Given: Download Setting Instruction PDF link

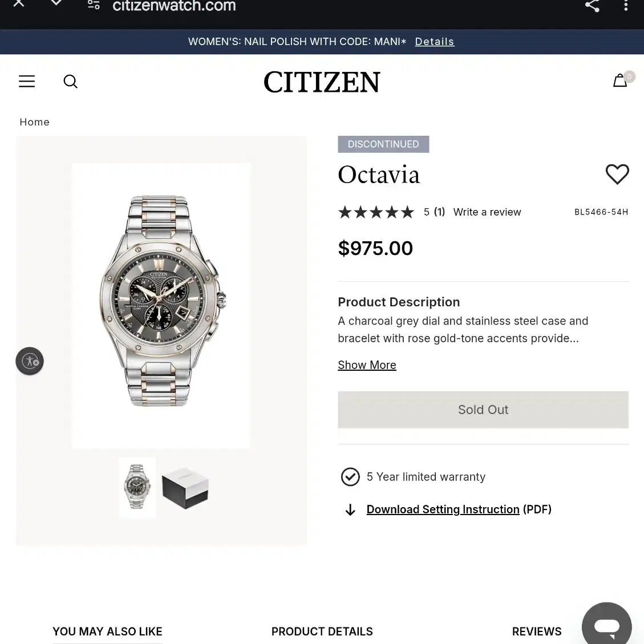Looking at the screenshot, I should [x=443, y=509].
